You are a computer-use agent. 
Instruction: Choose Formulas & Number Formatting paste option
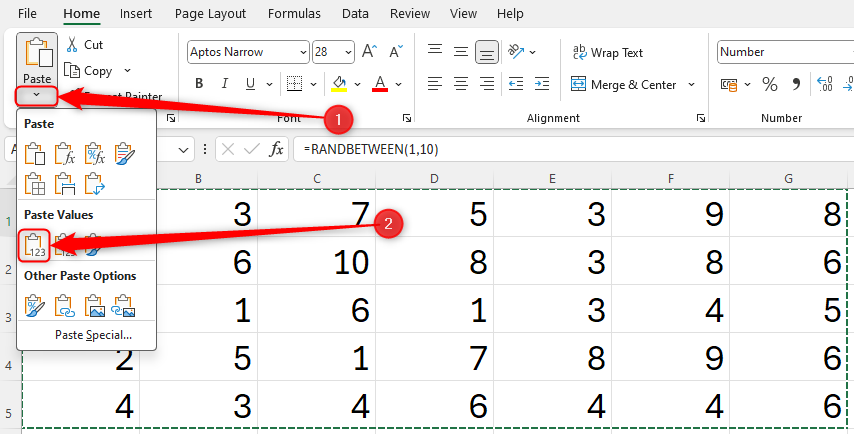coord(95,154)
